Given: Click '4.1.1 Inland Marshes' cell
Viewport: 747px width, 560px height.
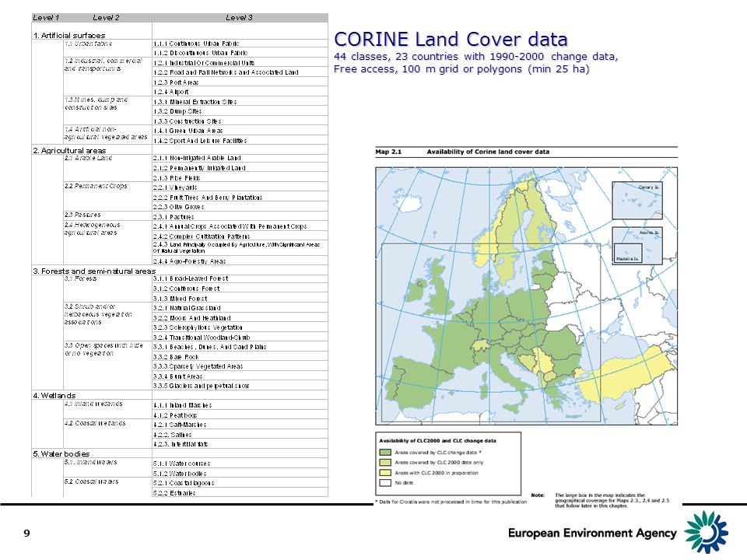Looking at the screenshot, I should coord(240,405).
